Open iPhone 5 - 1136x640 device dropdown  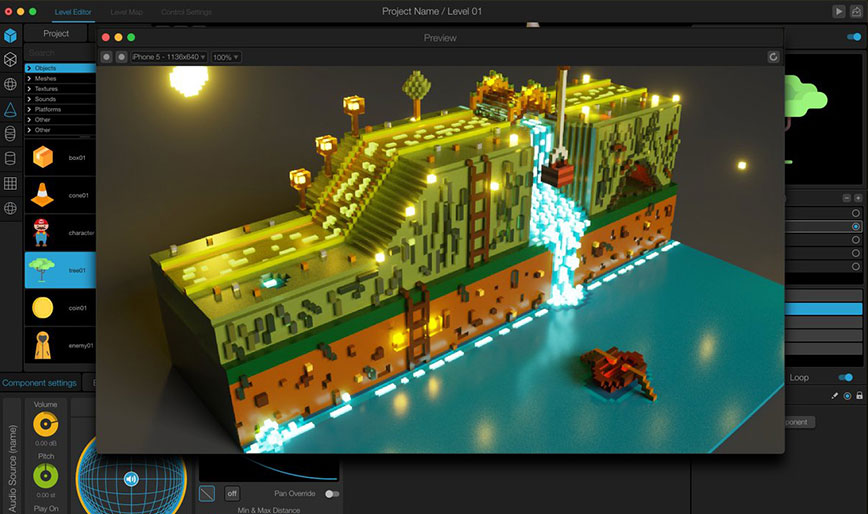[169, 57]
